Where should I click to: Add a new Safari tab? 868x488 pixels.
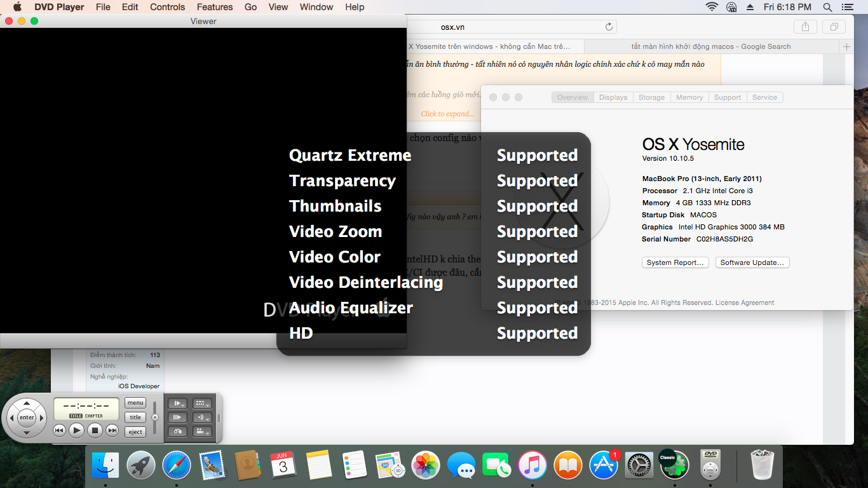click(x=846, y=46)
